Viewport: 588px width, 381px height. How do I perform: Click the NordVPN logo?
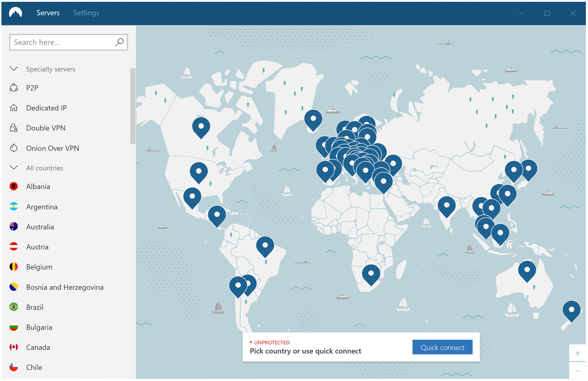click(16, 13)
